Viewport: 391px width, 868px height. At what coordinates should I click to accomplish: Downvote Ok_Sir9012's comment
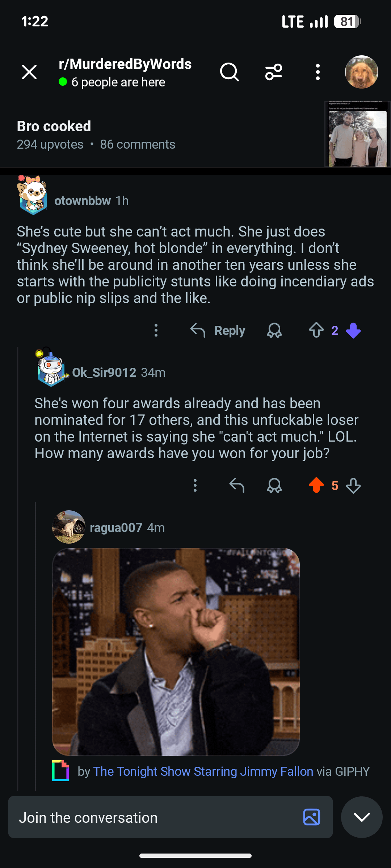tap(353, 486)
